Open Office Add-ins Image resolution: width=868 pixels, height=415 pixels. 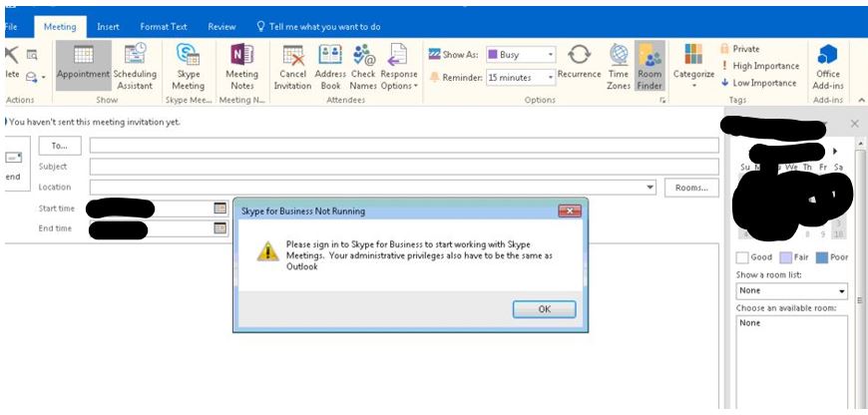coord(827,65)
